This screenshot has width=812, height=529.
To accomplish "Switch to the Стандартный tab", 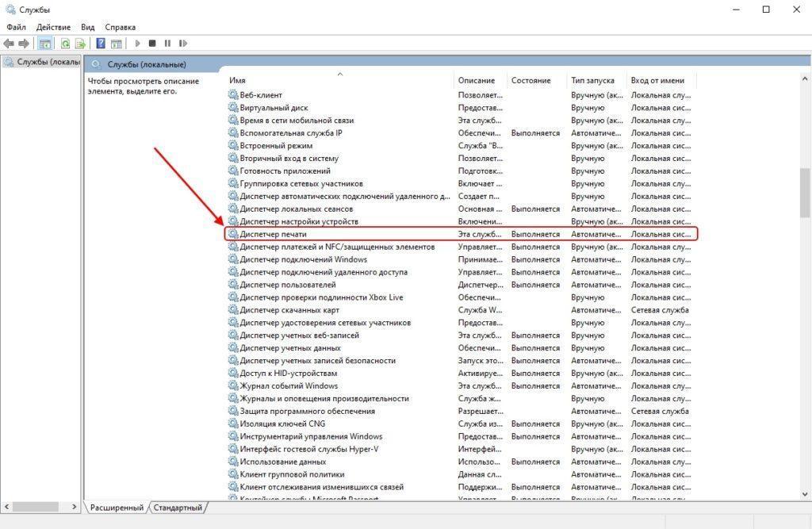I will pyautogui.click(x=178, y=508).
